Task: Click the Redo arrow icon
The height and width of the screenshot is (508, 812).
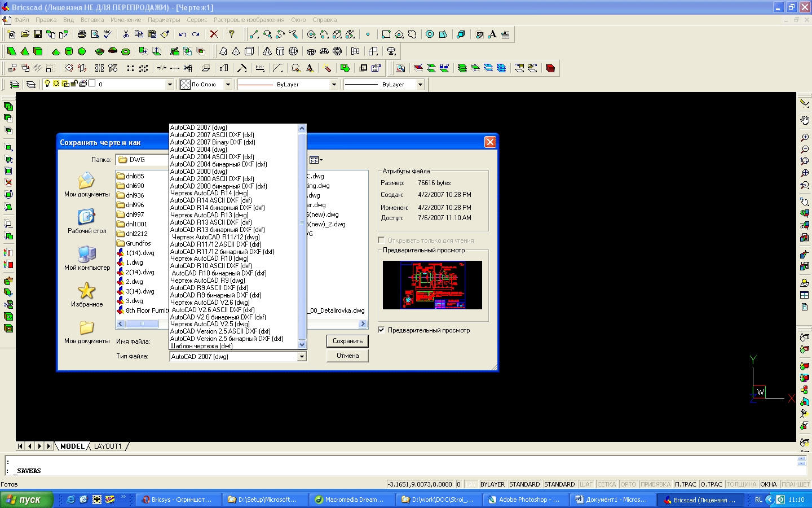Action: pos(196,34)
